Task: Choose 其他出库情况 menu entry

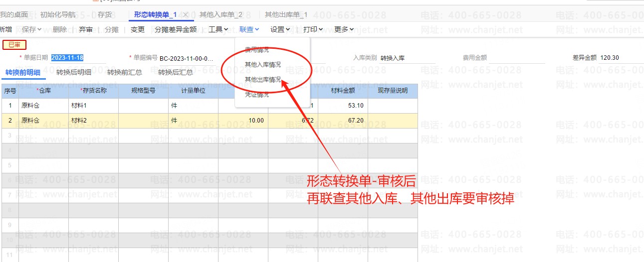Action: 263,79
